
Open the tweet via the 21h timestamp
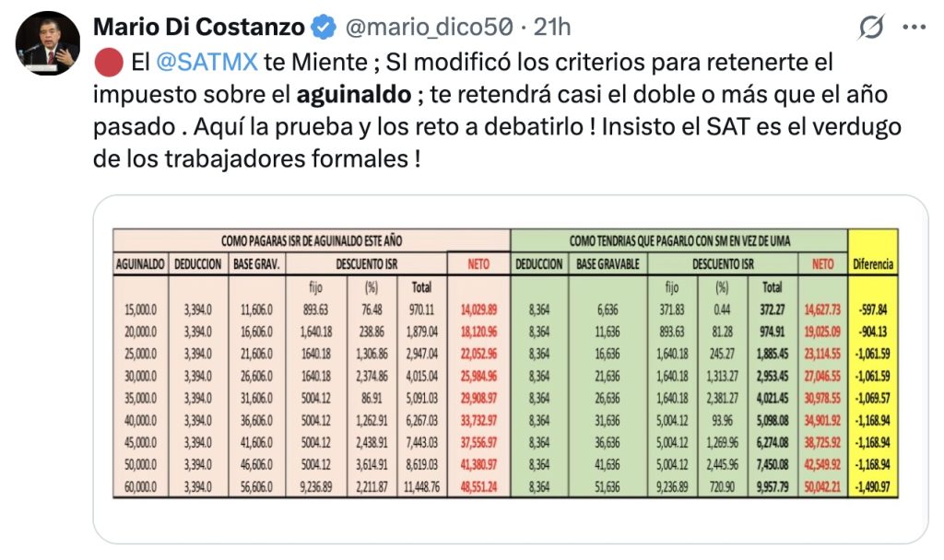pos(556,27)
